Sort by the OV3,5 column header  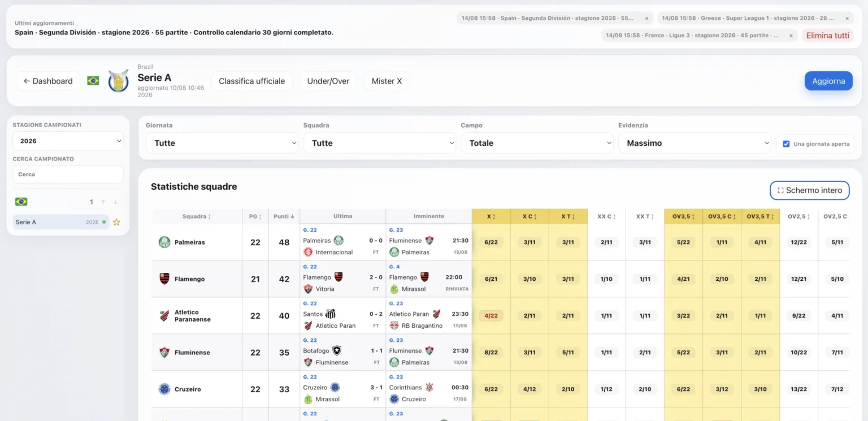(683, 216)
